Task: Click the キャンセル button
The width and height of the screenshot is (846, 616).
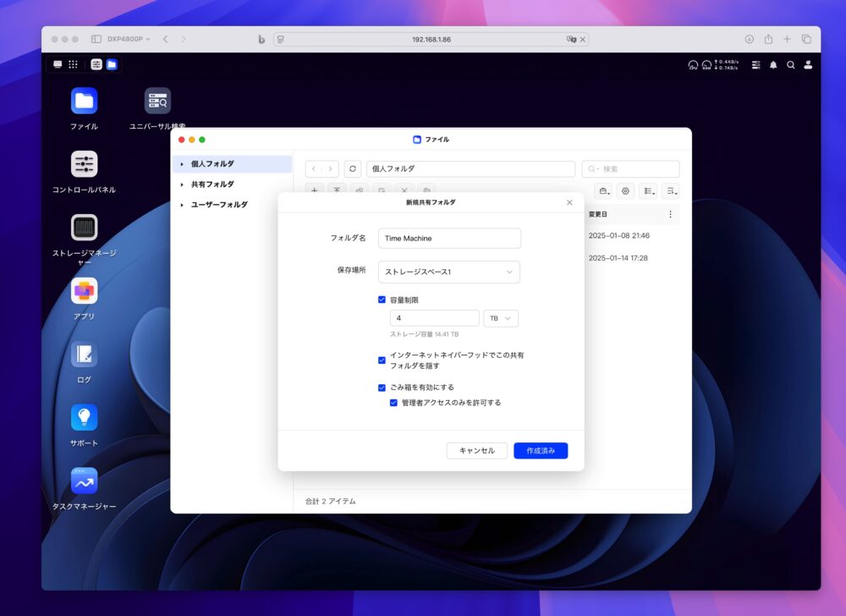Action: [476, 451]
